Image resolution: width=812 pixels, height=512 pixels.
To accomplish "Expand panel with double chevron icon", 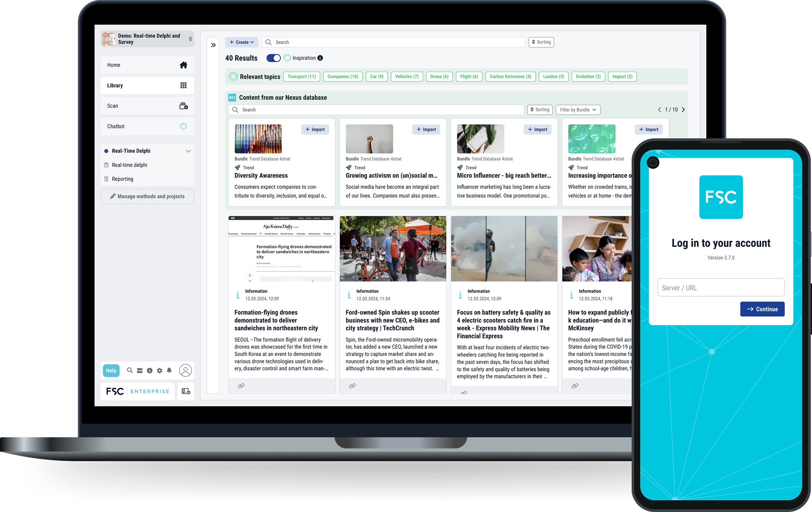I will coord(213,45).
